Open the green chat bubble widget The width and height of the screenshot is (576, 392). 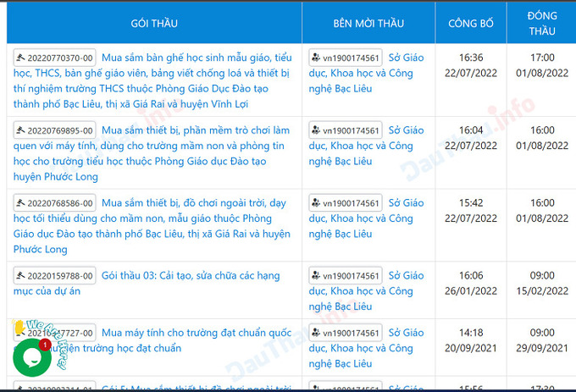(x=31, y=356)
